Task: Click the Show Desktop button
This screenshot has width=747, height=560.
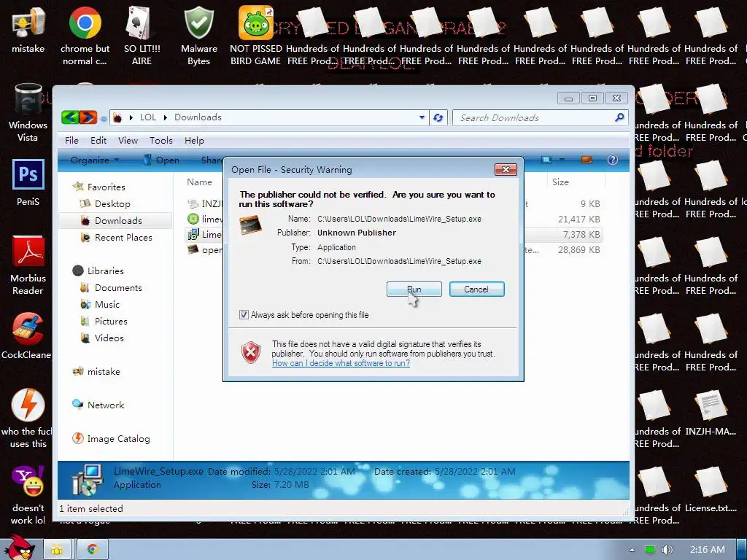Action: pyautogui.click(x=742, y=550)
